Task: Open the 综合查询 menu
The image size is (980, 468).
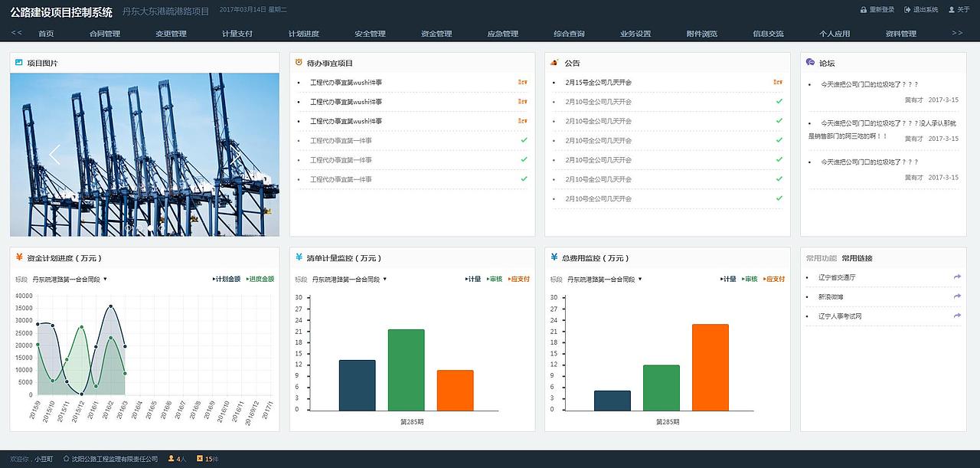Action: coord(569,34)
